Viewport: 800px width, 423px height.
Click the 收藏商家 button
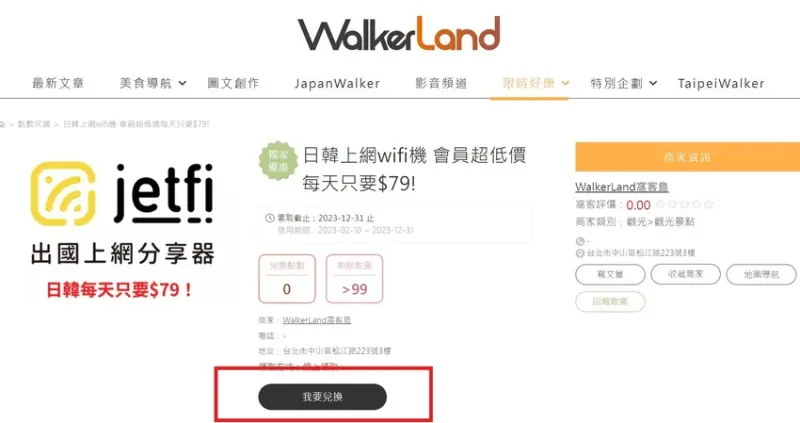[x=686, y=275]
